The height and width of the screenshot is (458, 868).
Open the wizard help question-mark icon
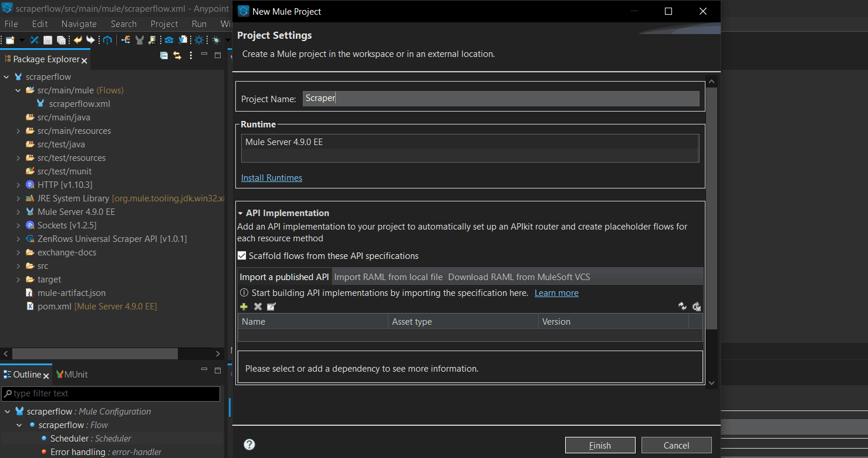coord(249,444)
